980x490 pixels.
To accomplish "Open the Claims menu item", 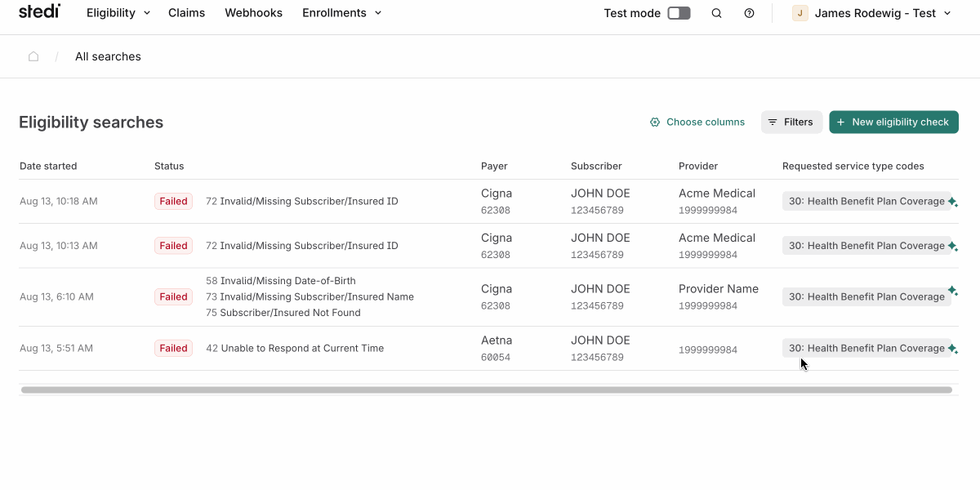I will 186,12.
